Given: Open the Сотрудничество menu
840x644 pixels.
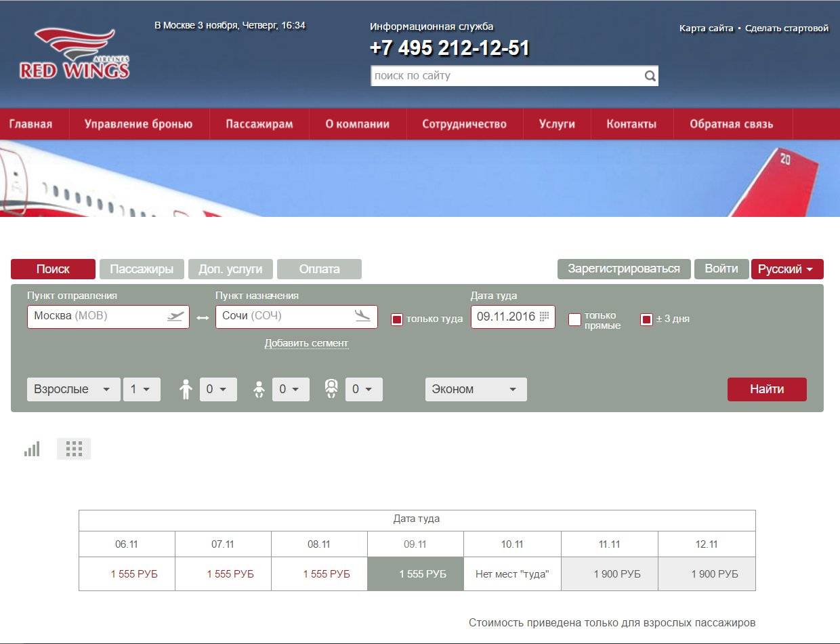Looking at the screenshot, I should [x=465, y=124].
